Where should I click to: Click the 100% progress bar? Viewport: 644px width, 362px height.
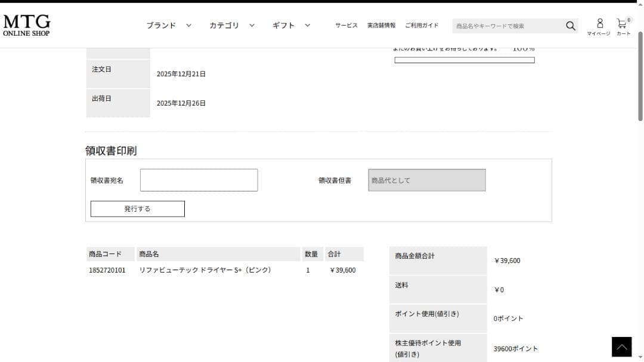[463, 59]
